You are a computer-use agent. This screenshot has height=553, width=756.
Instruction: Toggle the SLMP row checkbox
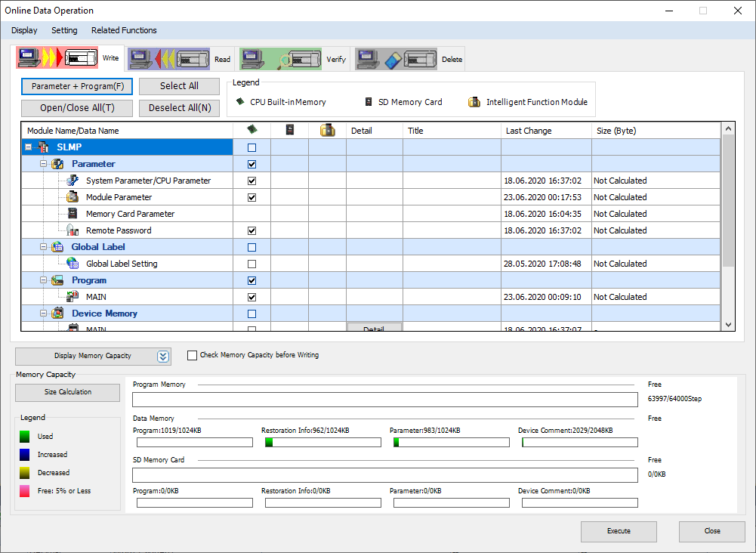(251, 147)
